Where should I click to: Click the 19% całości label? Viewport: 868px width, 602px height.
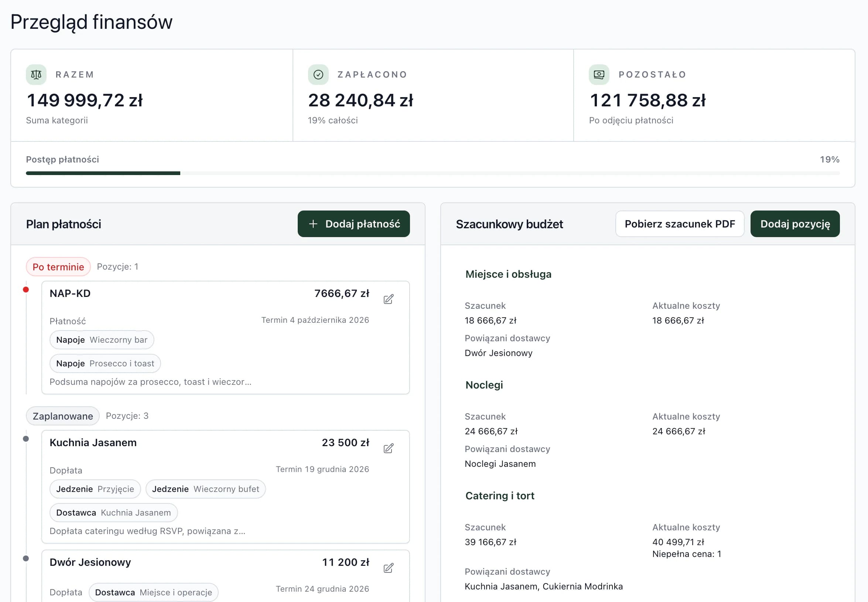pyautogui.click(x=333, y=120)
